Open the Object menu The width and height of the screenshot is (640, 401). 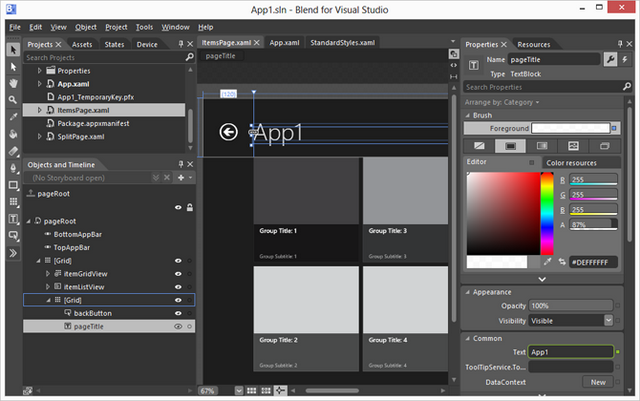[x=86, y=27]
